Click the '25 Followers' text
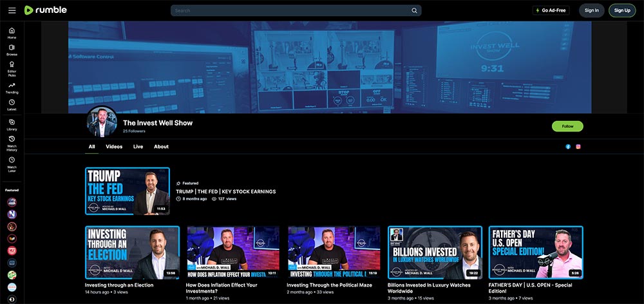 point(134,131)
